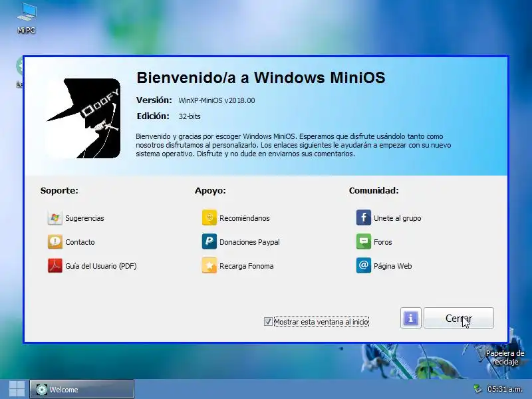Open the Sugerencias link text
The image size is (532, 399).
[84, 218]
